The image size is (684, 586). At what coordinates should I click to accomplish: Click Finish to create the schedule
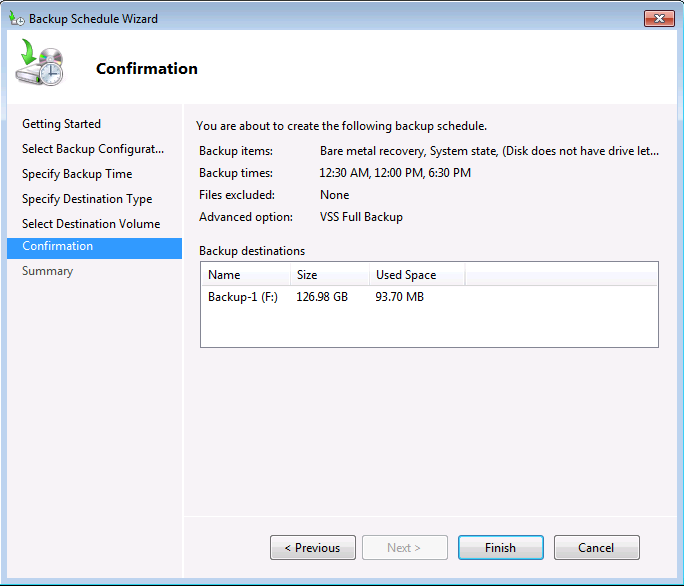coord(500,548)
